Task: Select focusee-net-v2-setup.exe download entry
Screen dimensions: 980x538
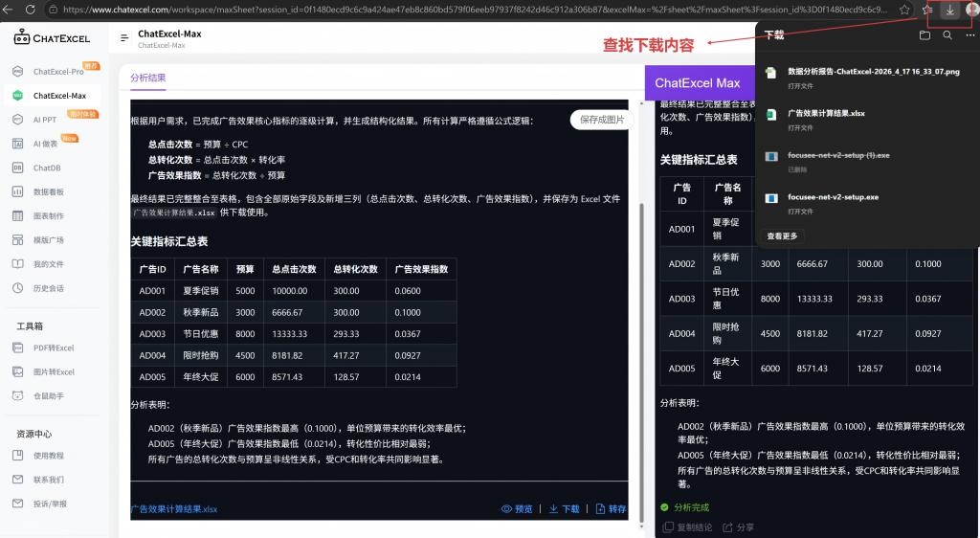Action: click(834, 197)
